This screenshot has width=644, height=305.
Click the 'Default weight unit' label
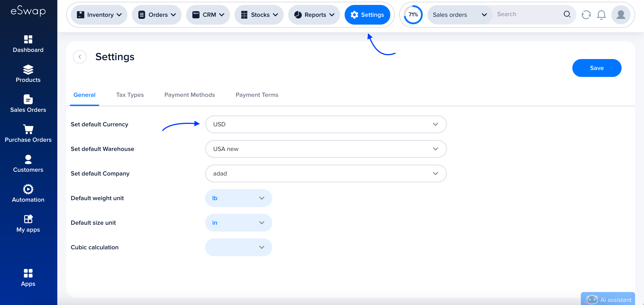click(x=97, y=198)
